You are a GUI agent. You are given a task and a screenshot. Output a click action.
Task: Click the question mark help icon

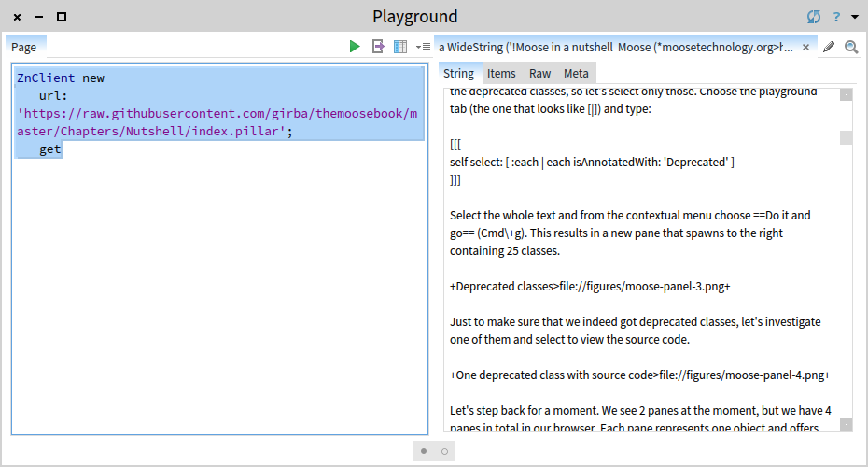(836, 17)
